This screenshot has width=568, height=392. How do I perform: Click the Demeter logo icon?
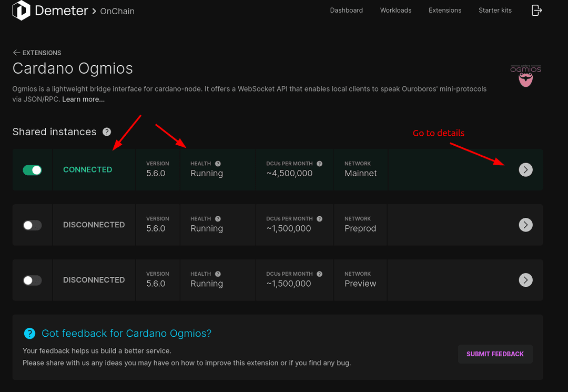pyautogui.click(x=21, y=10)
